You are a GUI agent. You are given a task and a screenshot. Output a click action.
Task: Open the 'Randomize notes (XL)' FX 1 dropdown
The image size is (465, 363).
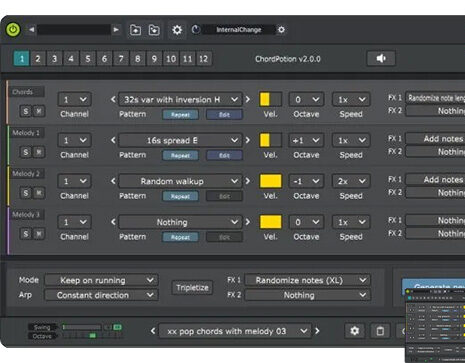(307, 280)
